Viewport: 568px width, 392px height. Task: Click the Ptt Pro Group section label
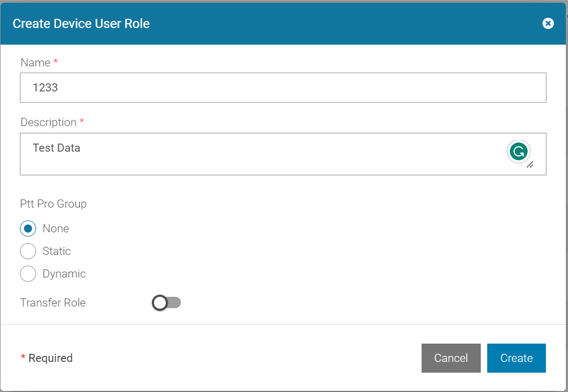53,204
